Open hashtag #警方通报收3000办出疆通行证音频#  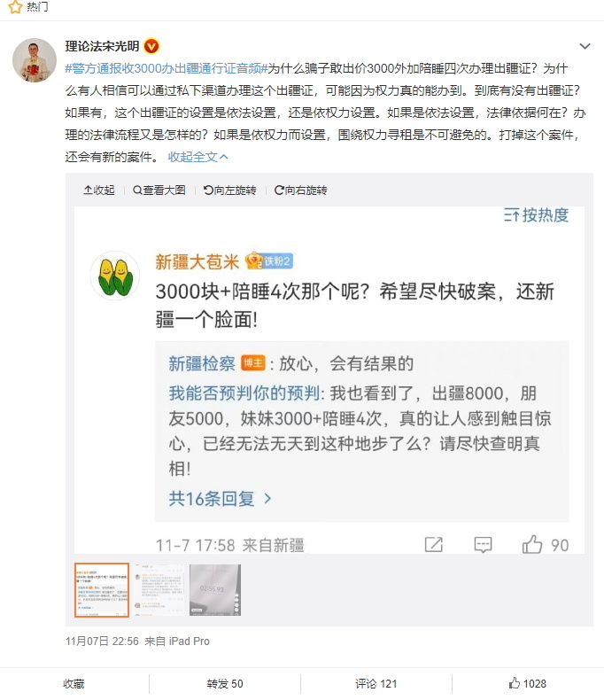click(166, 68)
